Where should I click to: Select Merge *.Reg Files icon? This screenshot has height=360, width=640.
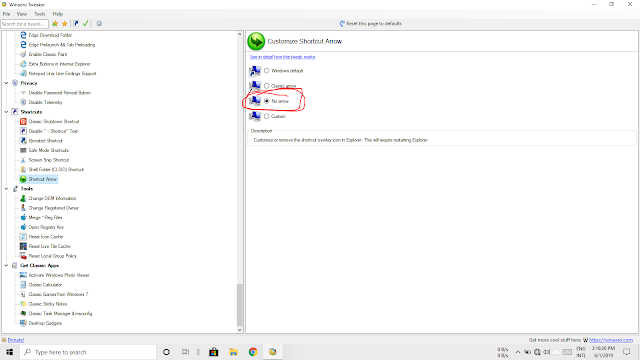click(23, 217)
